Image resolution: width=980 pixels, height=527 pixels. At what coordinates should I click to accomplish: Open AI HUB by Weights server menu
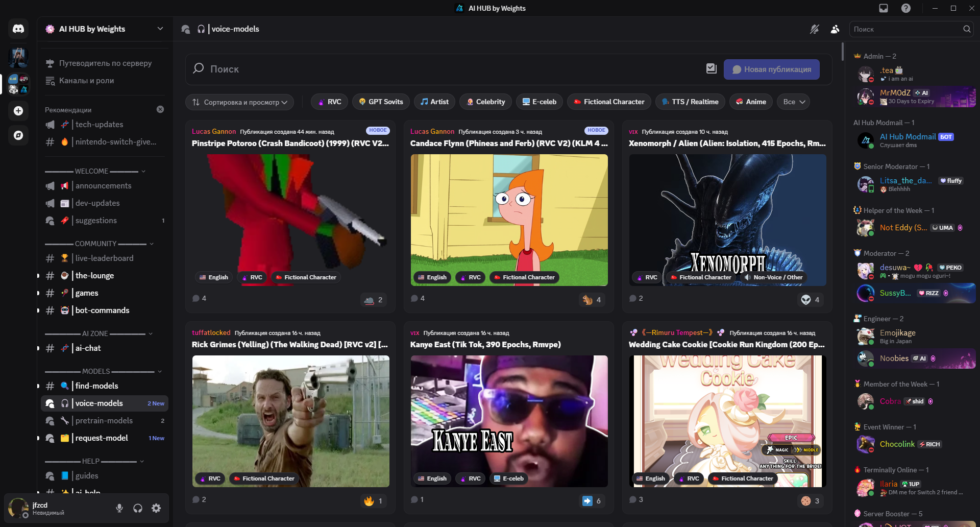105,29
